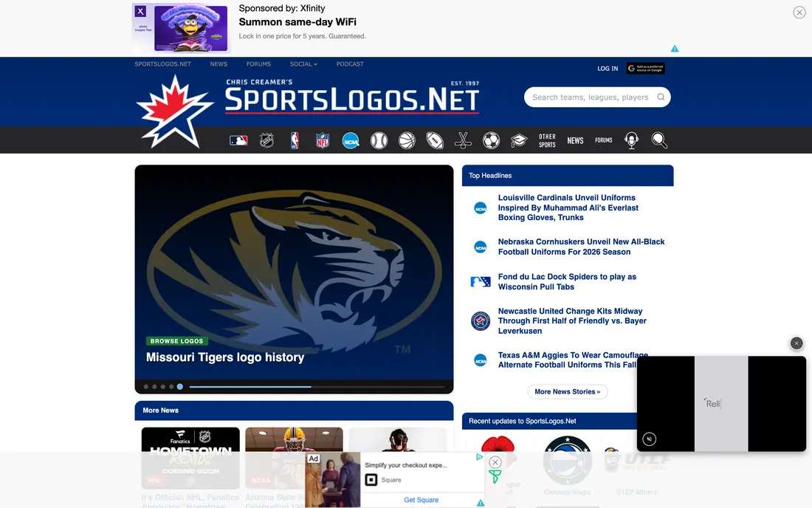Select the basketball icon in navigation bar
Screen dimensions: 812x508
tap(407, 140)
